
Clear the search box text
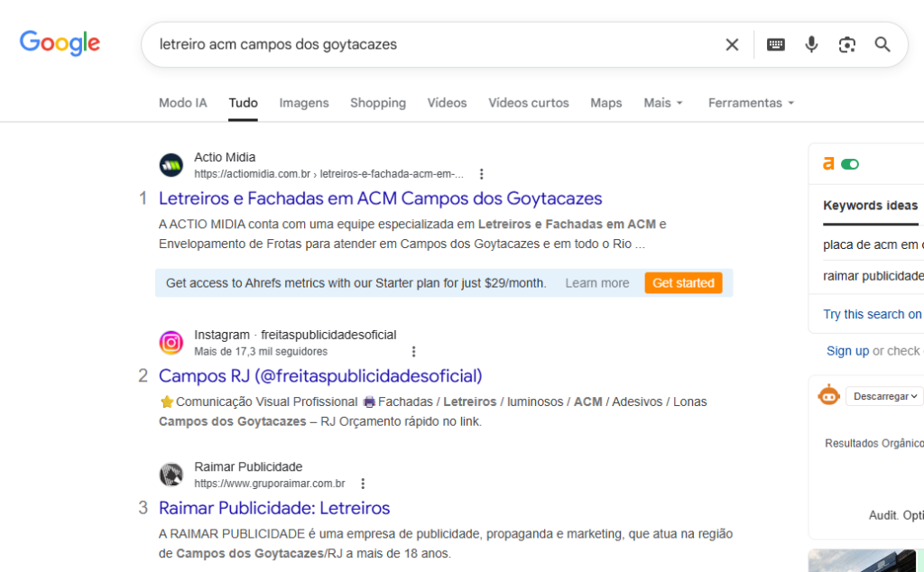coord(732,45)
